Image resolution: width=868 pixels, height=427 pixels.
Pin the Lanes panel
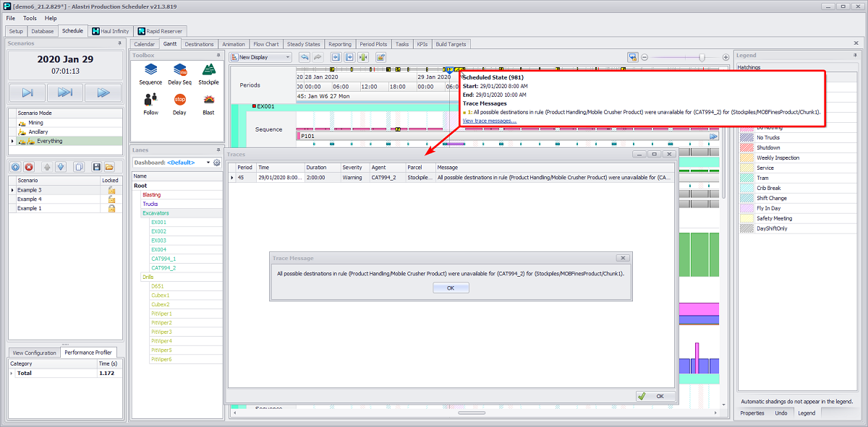(218, 150)
